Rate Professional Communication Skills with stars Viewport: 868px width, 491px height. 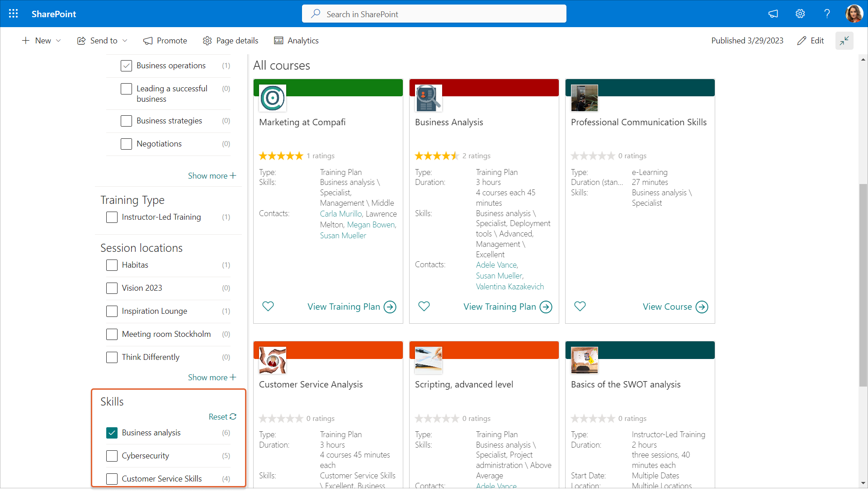[593, 156]
